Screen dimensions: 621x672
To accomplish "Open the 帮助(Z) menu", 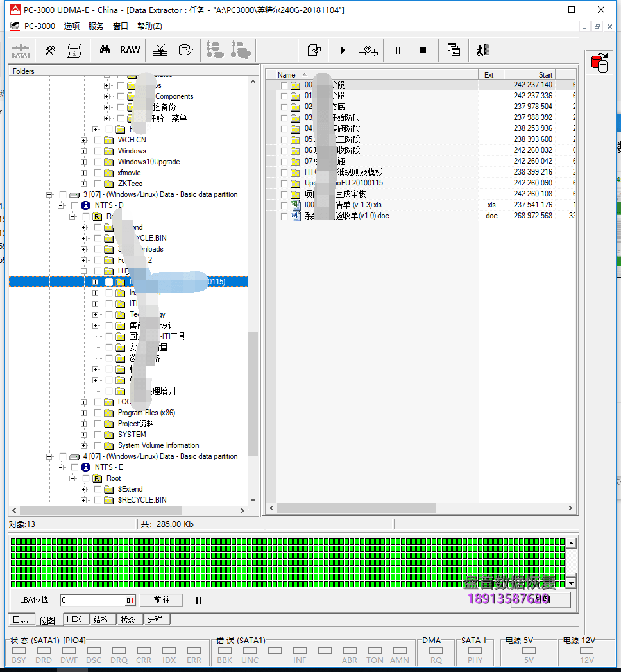I will click(149, 26).
